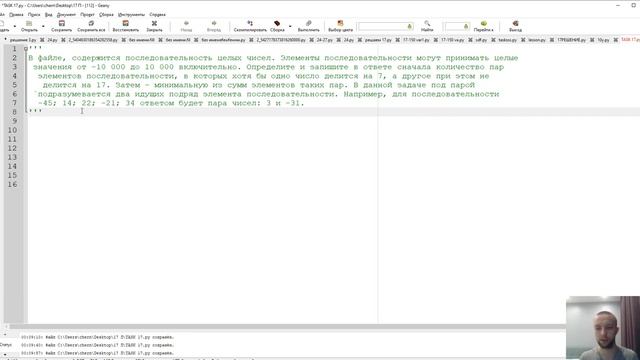Switch to the 24-27.py tab
The height and width of the screenshot is (360, 640).
[x=324, y=40]
